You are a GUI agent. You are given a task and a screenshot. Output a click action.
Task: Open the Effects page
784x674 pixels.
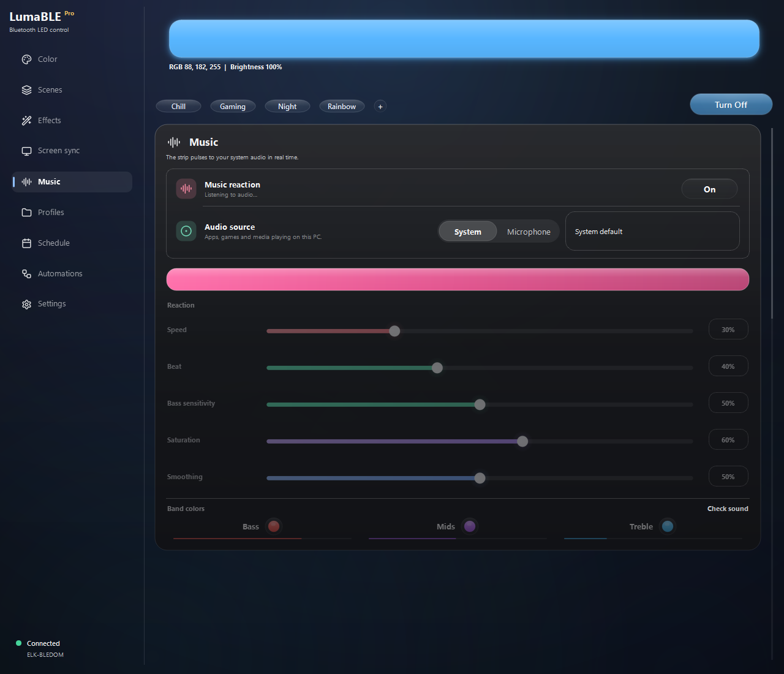point(72,121)
